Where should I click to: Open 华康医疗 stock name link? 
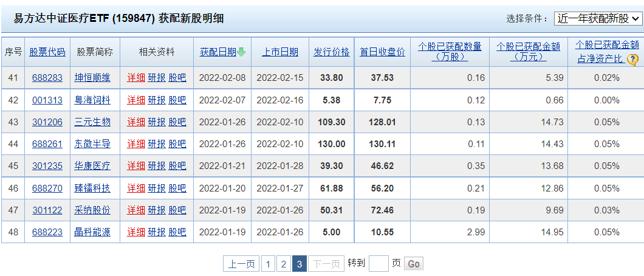click(x=92, y=166)
